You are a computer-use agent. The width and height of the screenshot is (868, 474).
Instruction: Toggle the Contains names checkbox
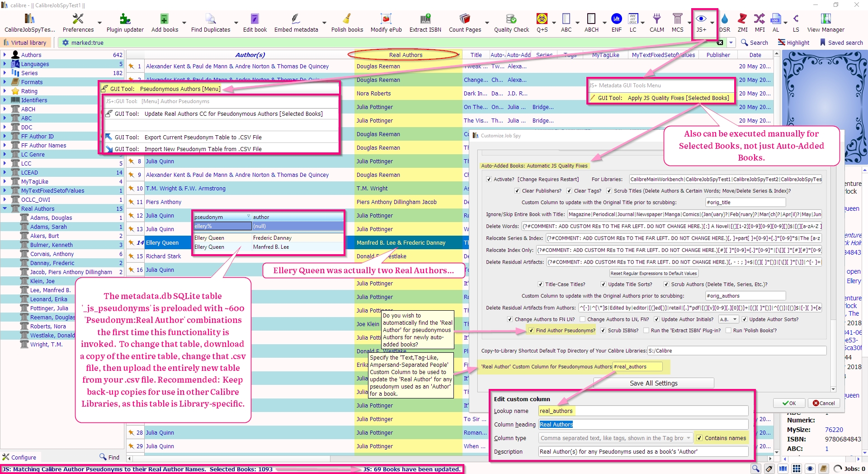(699, 438)
